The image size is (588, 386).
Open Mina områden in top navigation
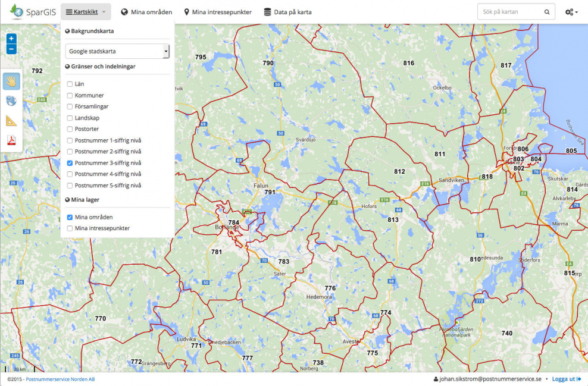146,12
